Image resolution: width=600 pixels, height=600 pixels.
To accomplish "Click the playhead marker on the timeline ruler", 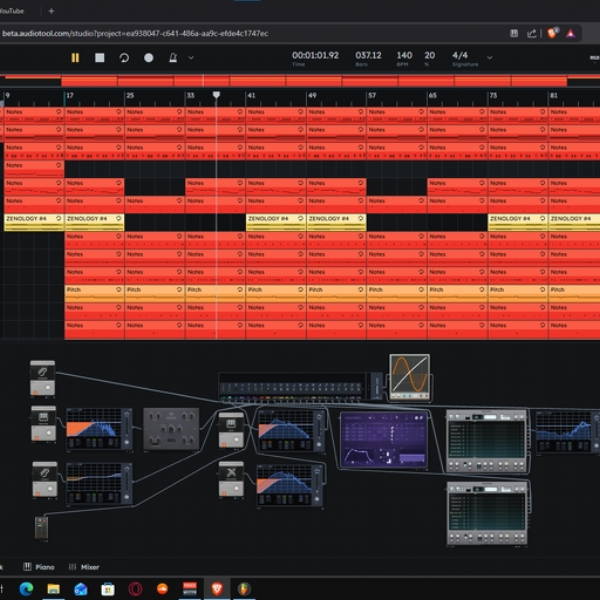I will [x=216, y=95].
